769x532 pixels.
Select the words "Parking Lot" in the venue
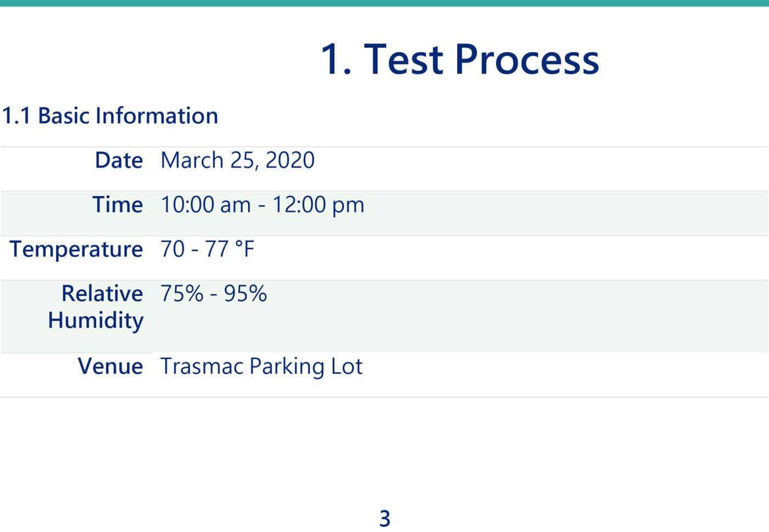tap(306, 366)
